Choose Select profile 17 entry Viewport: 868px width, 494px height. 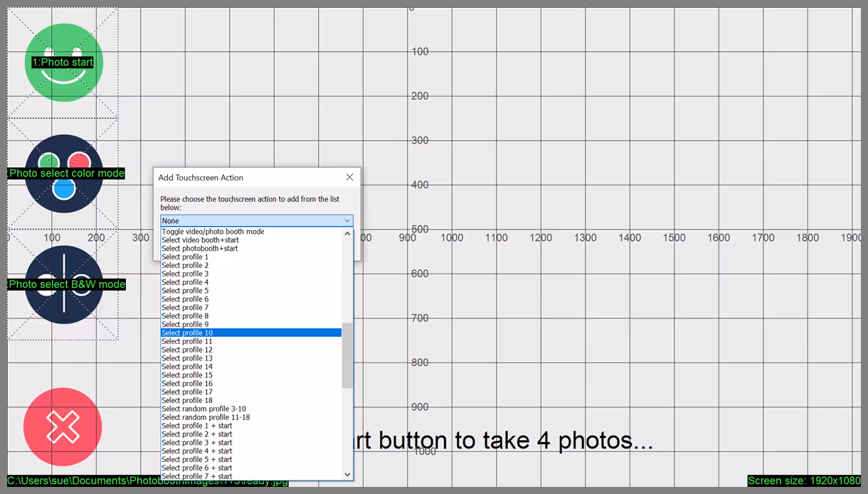(x=251, y=392)
